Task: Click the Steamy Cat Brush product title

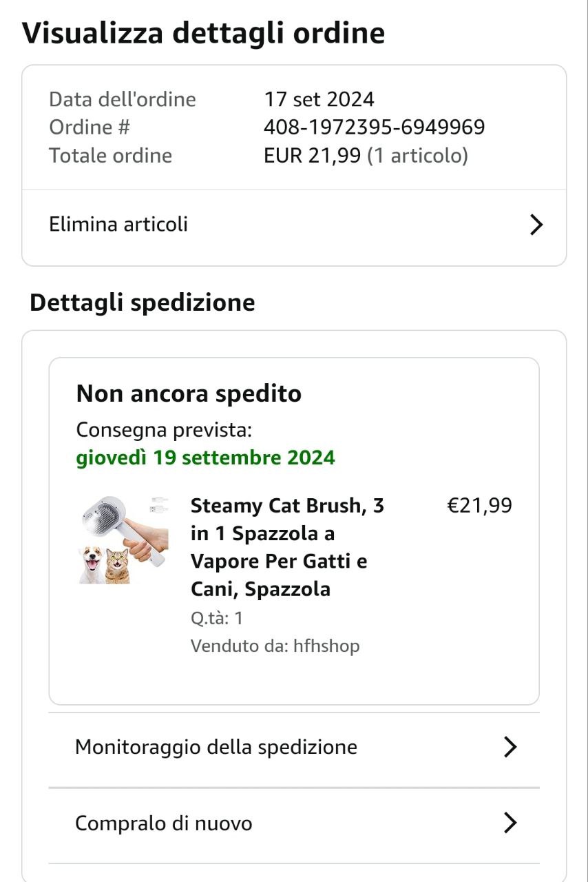Action: (x=288, y=547)
